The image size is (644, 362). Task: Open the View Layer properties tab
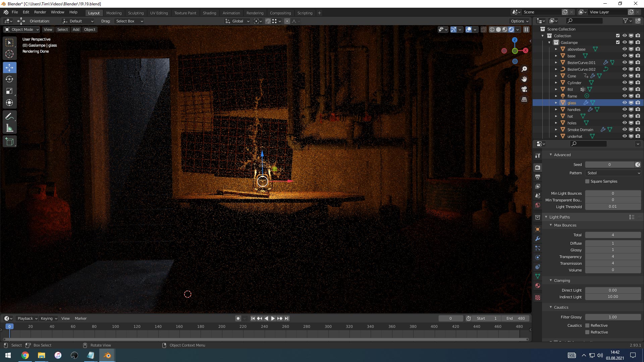coord(538,186)
